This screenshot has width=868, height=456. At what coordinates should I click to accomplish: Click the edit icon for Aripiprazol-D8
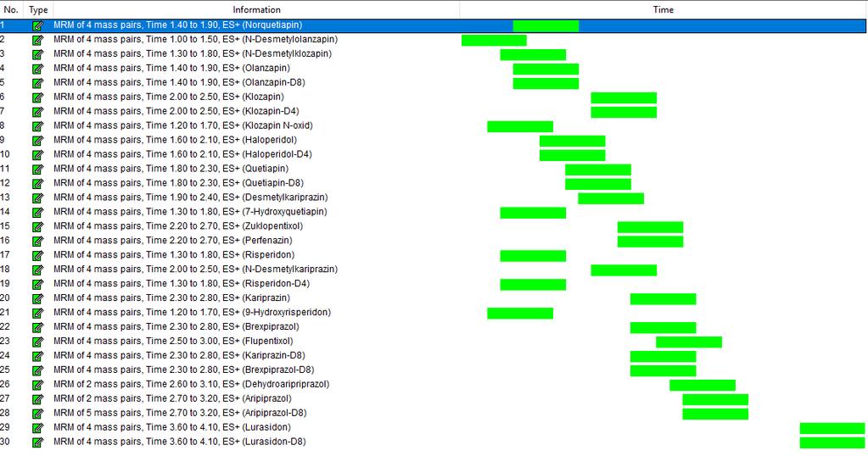tap(37, 414)
